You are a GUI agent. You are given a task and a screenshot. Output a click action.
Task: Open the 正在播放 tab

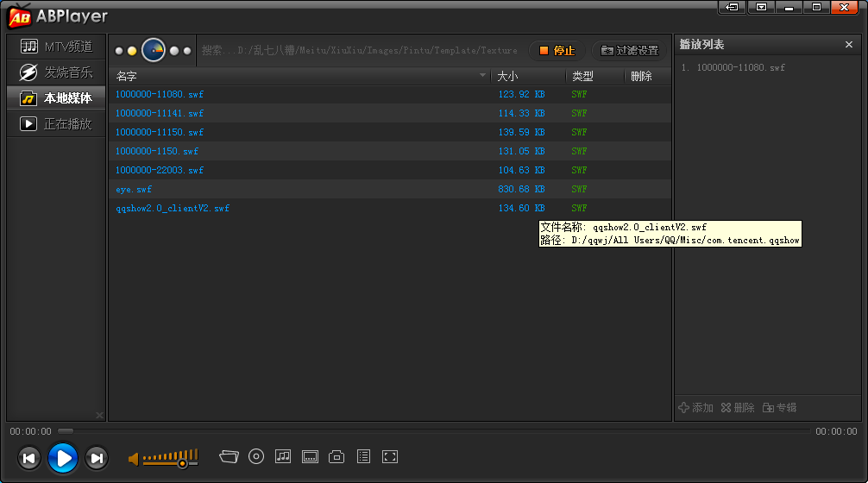pyautogui.click(x=56, y=123)
